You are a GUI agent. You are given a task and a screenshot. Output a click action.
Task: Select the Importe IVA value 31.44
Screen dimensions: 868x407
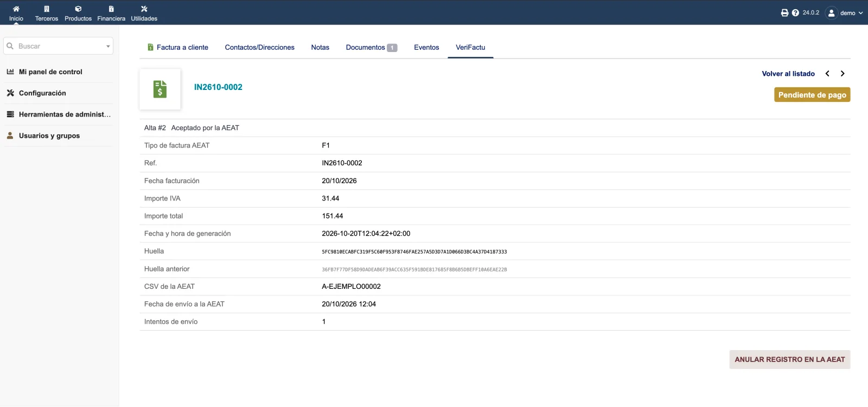[330, 198]
